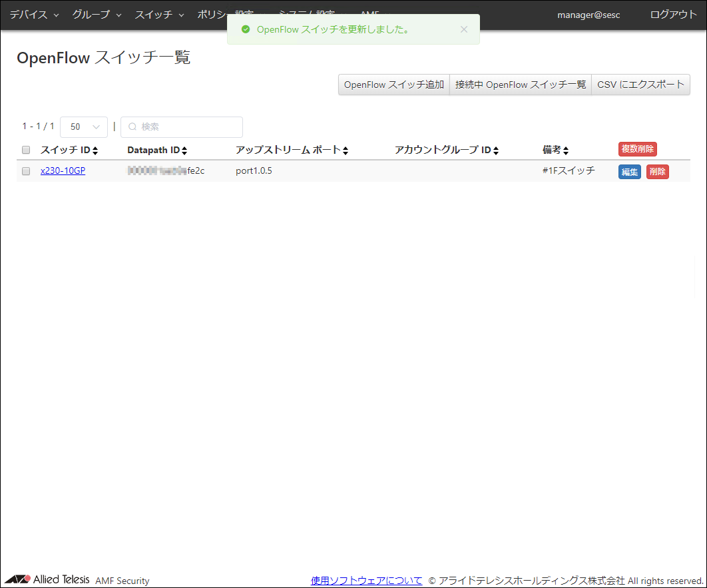Viewport: 707px width, 588px height.
Task: Click CSV にエクスポート button
Action: (x=640, y=85)
